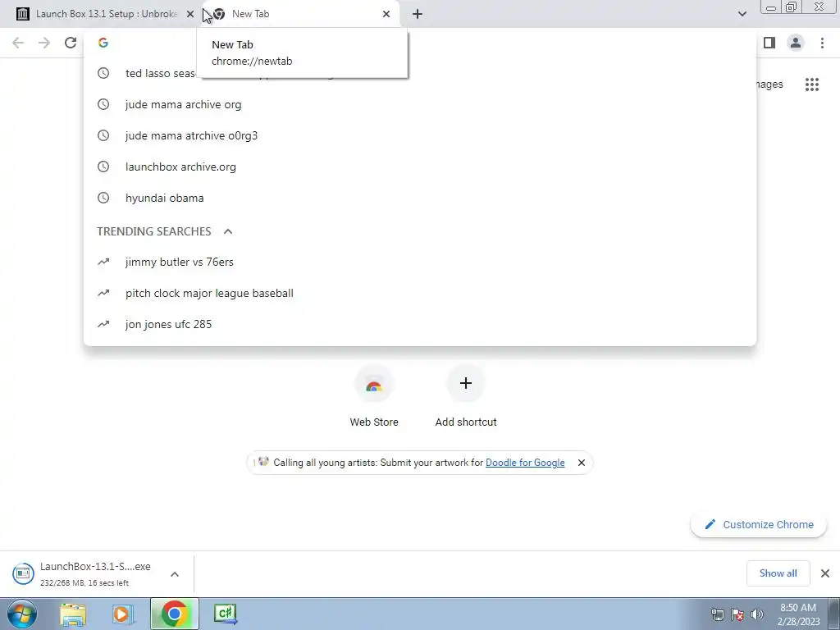Click the Chrome taskbar icon
Image resolution: width=840 pixels, height=630 pixels.
coord(174,614)
